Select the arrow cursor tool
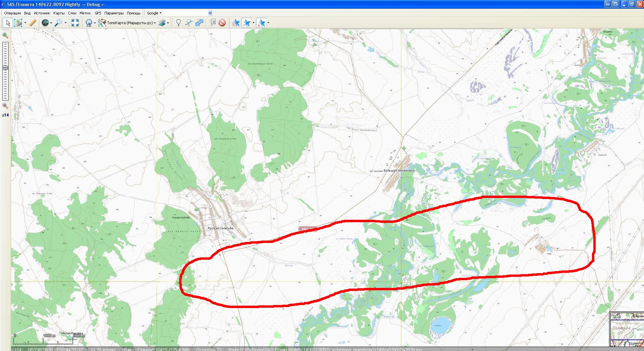Viewport: 644px width, 351px height. (8, 23)
